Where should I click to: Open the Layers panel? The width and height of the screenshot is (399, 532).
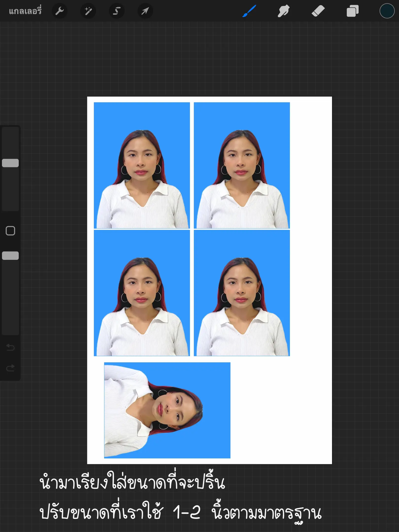point(352,11)
